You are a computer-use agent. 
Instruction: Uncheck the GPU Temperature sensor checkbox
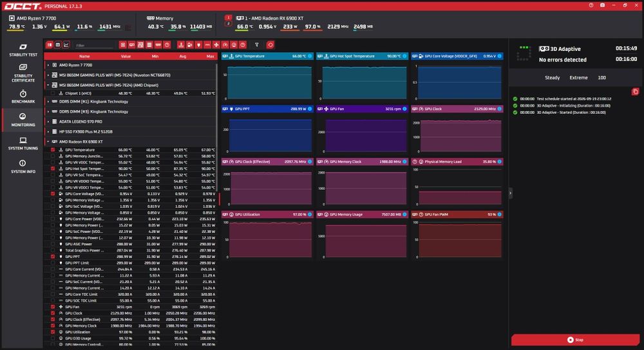(x=53, y=150)
